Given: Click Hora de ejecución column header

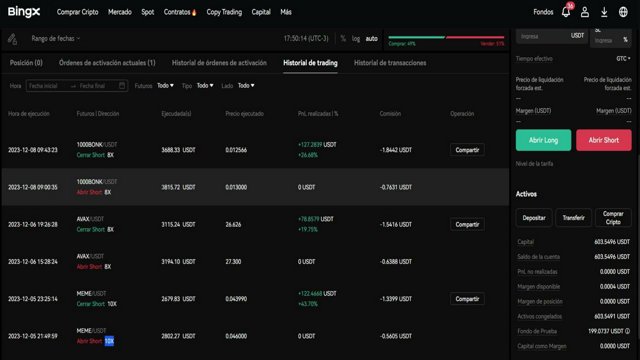Looking at the screenshot, I should pyautogui.click(x=29, y=114).
